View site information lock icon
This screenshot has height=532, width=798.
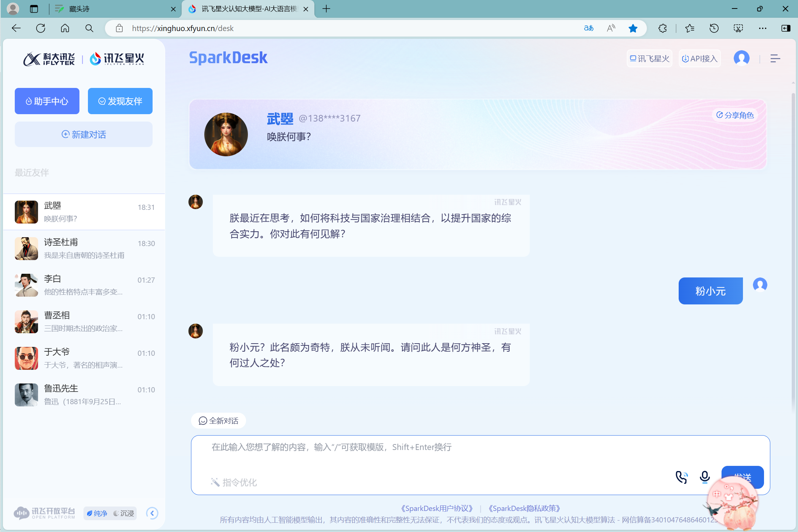(119, 28)
